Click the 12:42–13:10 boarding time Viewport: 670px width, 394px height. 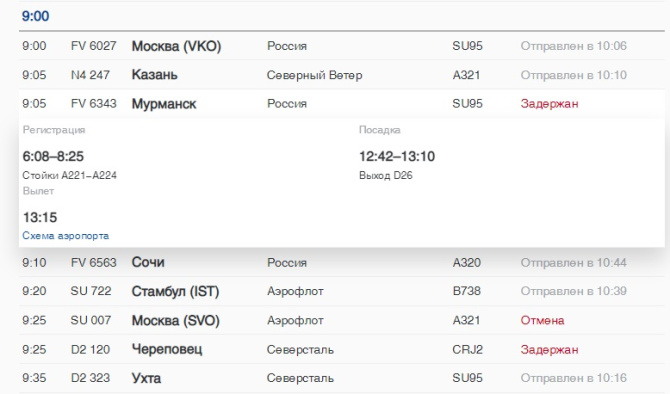tap(397, 156)
